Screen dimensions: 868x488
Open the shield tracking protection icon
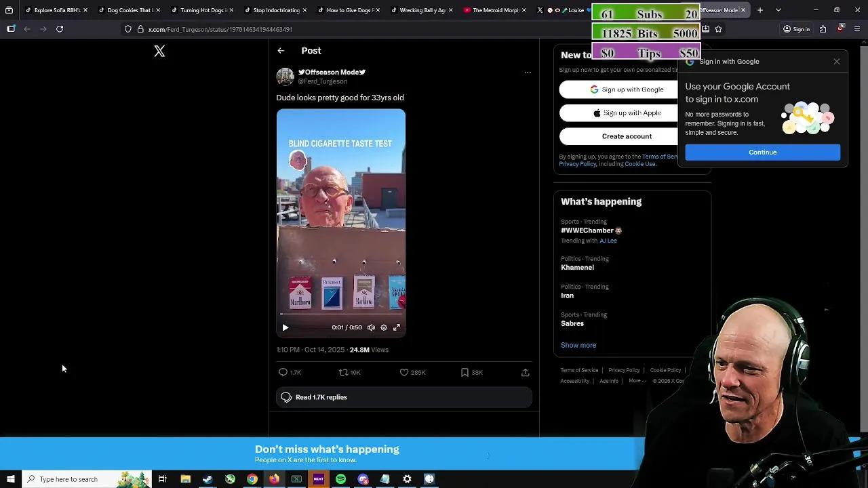click(128, 29)
